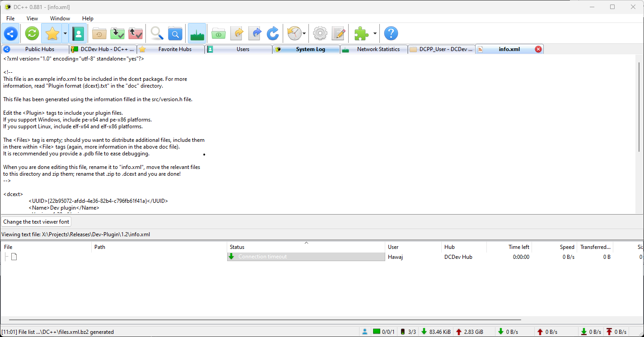Open Finished Uploads red-arrow folder icon
Image resolution: width=644 pixels, height=337 pixels.
[x=135, y=33]
